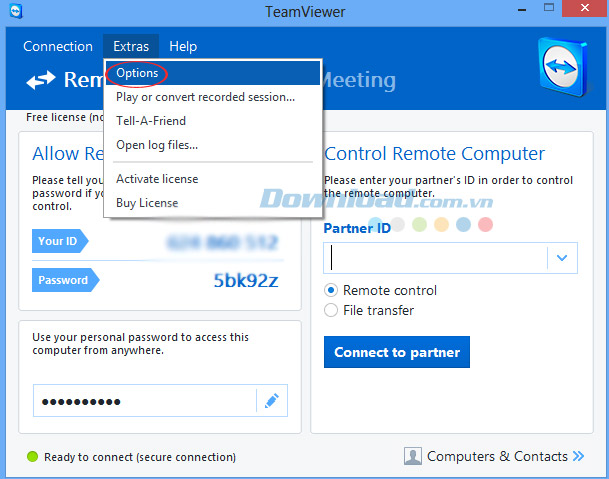Click the Your ID label
The width and height of the screenshot is (609, 479).
coord(60,241)
